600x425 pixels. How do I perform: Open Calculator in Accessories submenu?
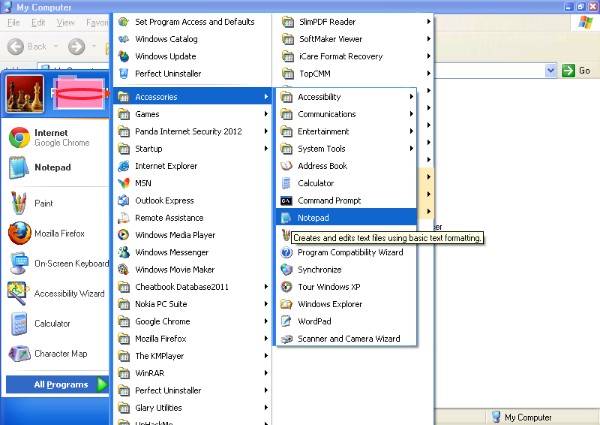click(346, 183)
